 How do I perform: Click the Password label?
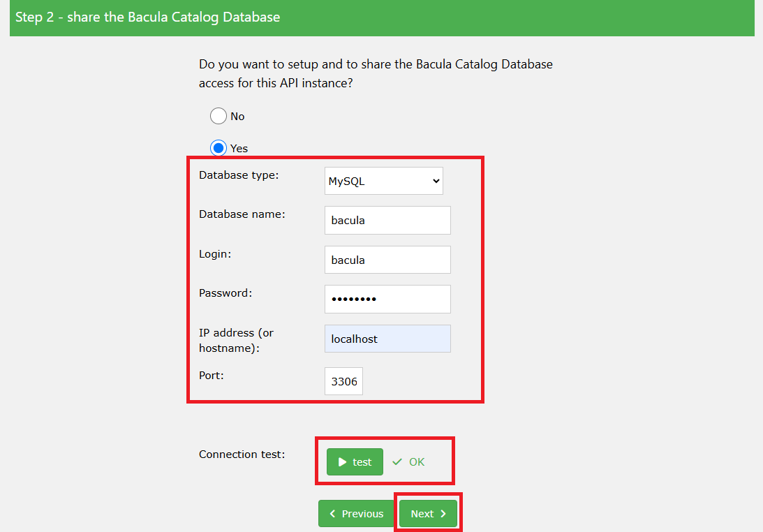coord(225,293)
